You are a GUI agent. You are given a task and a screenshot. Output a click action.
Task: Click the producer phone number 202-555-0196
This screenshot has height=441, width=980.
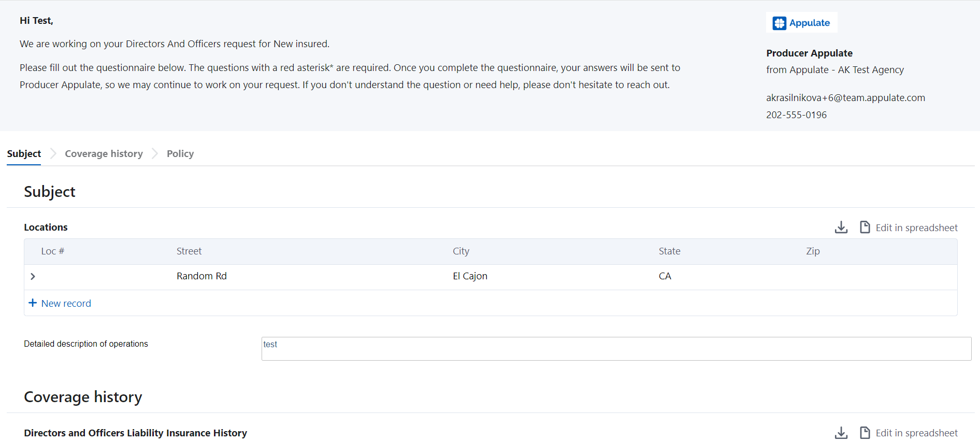[796, 115]
